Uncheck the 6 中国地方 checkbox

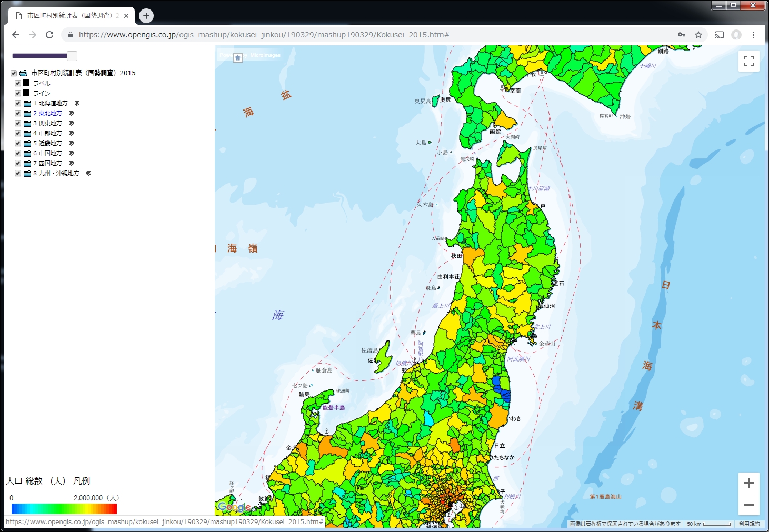[18, 153]
